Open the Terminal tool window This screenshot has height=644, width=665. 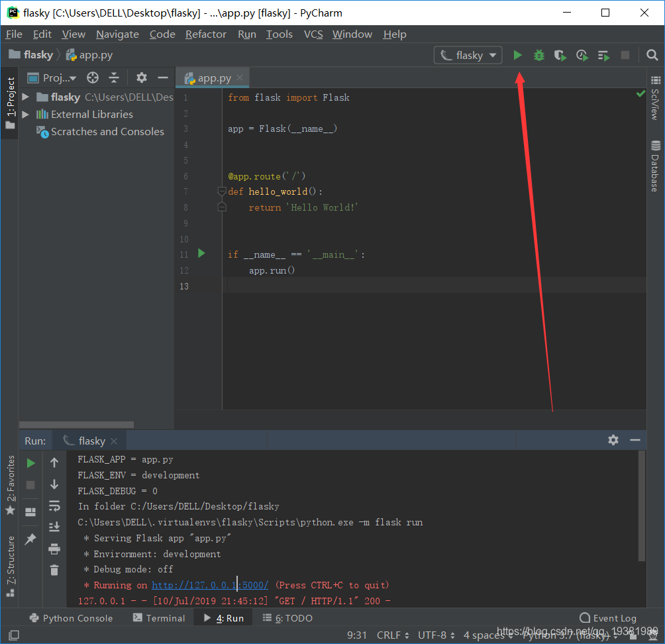point(159,618)
